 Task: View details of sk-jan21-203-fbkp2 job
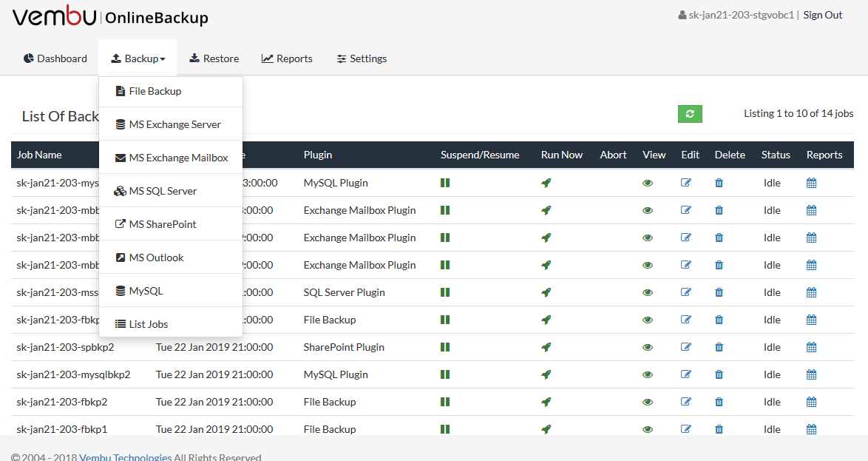(x=648, y=403)
